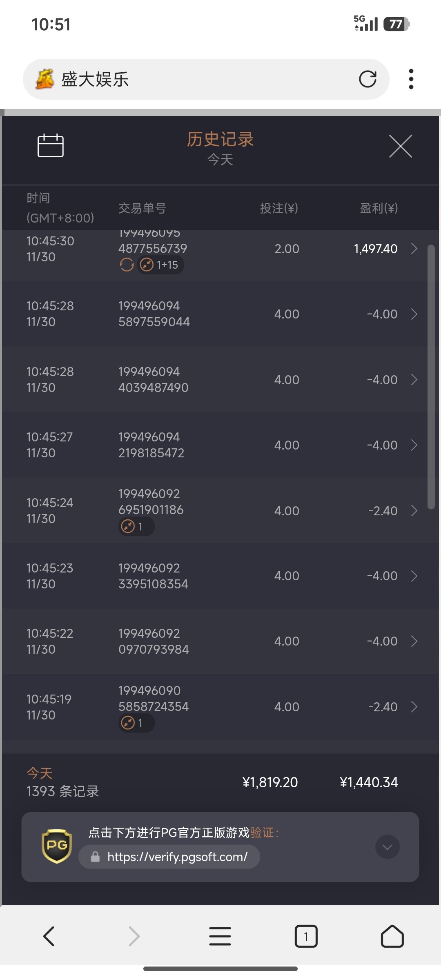The width and height of the screenshot is (441, 980).
Task: Open the browser three-dot menu
Action: click(411, 79)
